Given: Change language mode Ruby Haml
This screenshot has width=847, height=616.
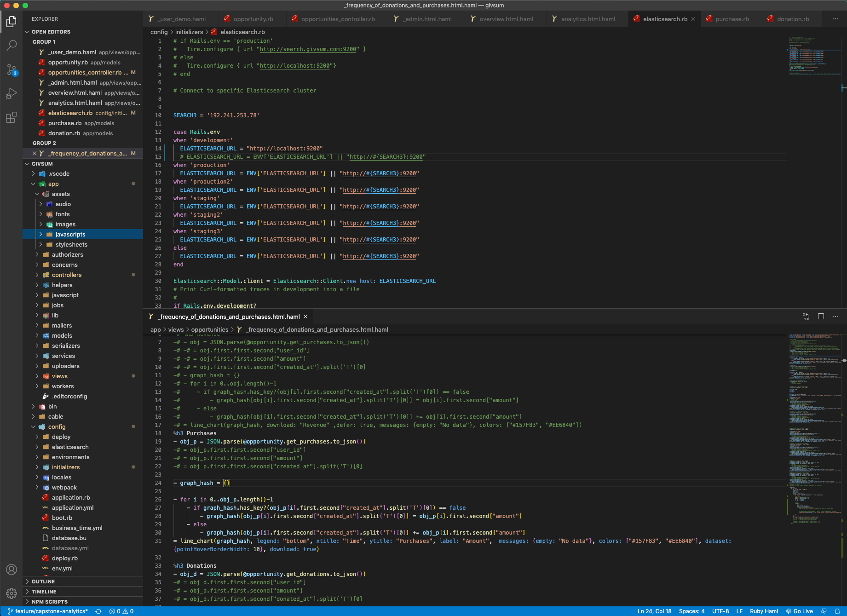Looking at the screenshot, I should 764,611.
